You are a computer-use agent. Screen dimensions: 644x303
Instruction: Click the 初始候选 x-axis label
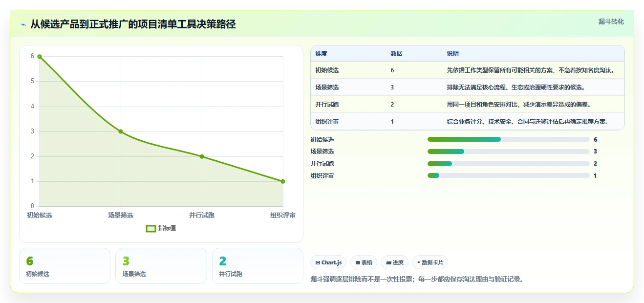point(40,216)
